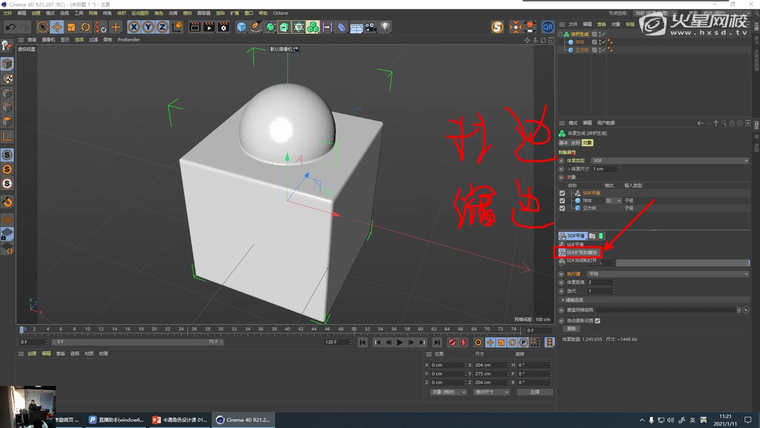This screenshot has height=428, width=760.
Task: Toggle the X axis lock
Action: [135, 26]
